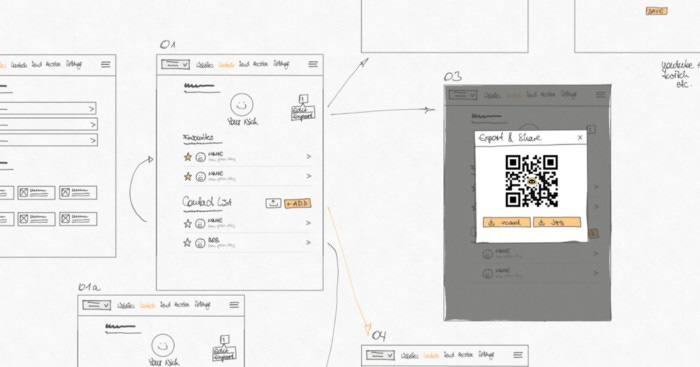Open hamburger menu in screen 04

[x=518, y=355]
